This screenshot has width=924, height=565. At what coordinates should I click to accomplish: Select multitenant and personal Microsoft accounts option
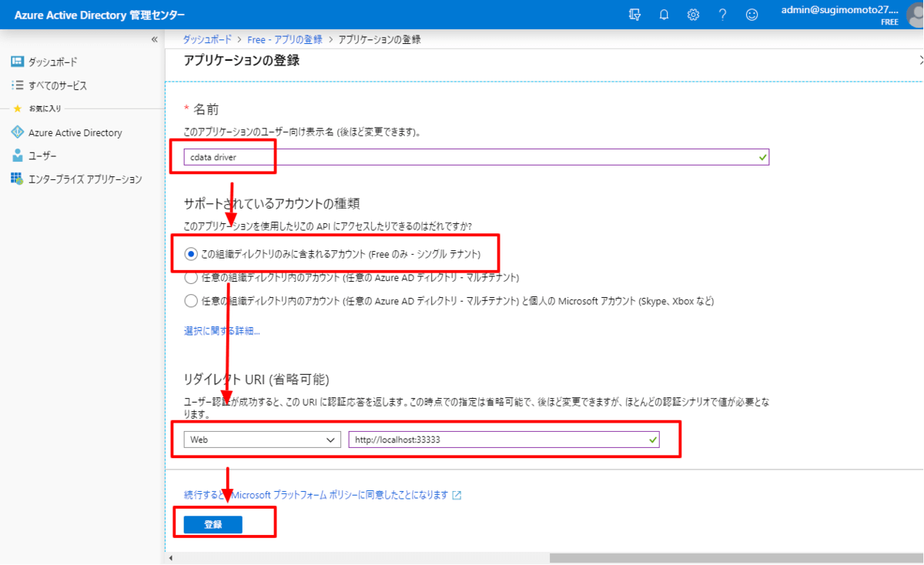pos(191,301)
